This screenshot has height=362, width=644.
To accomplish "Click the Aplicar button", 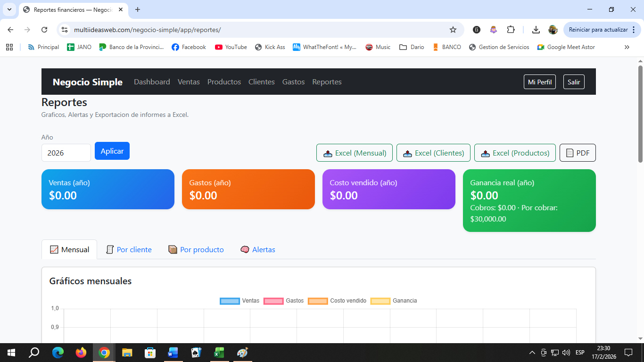I will (x=112, y=151).
